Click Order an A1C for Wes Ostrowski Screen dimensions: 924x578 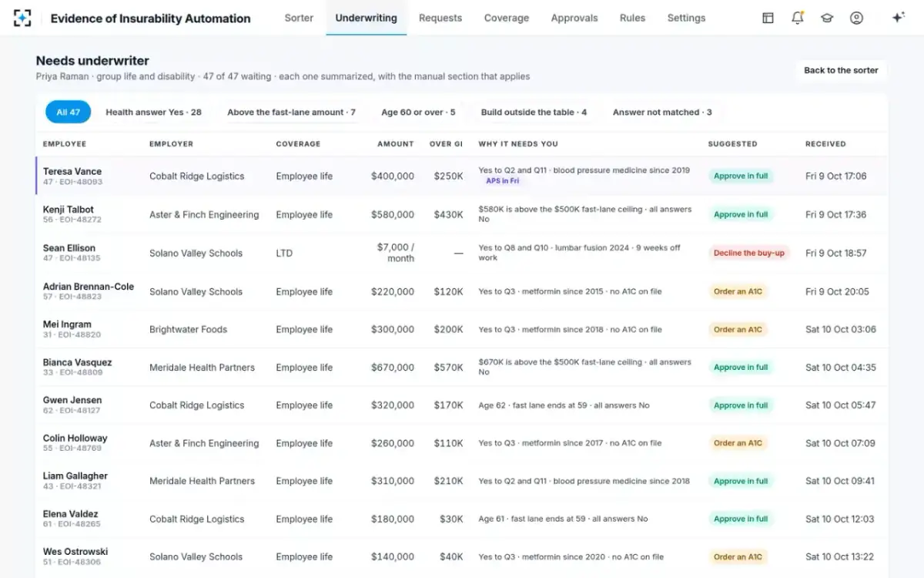[738, 556]
